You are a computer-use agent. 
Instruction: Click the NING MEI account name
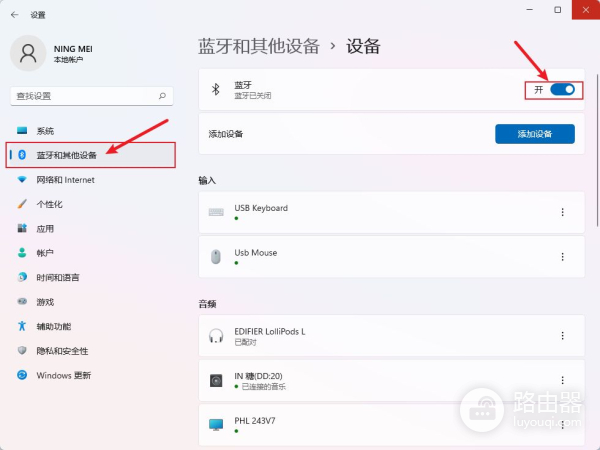pos(73,49)
